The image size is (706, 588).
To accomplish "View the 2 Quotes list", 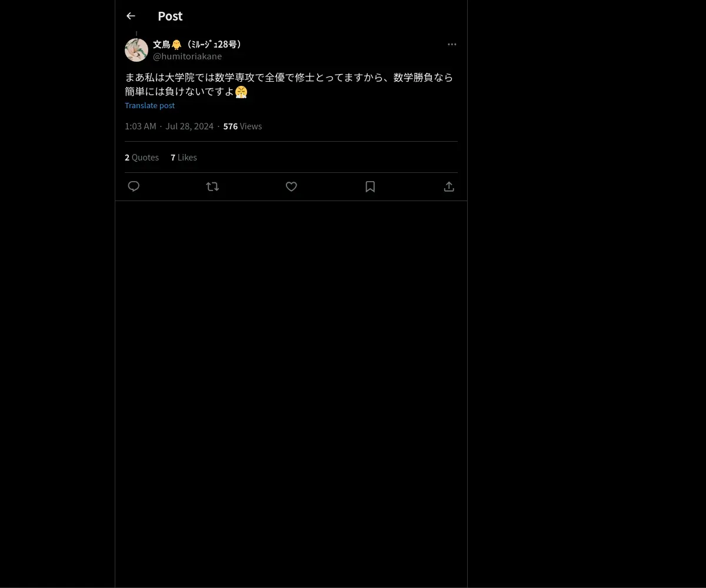I will [x=142, y=157].
